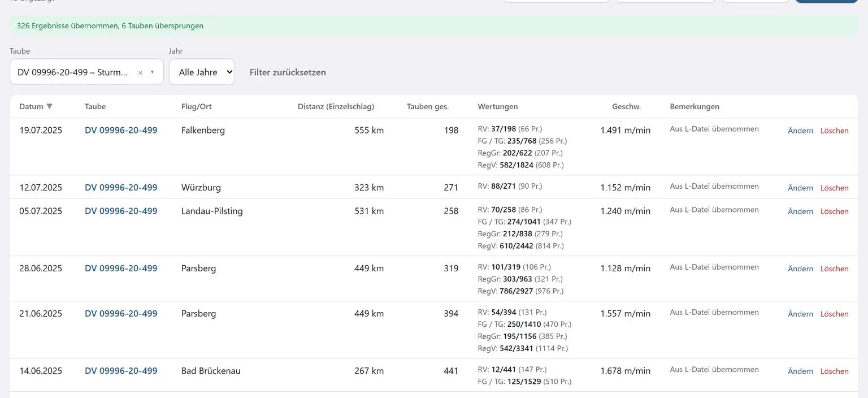868x398 pixels.
Task: Select the 'Bad Brückenau' location cell
Action: point(211,371)
